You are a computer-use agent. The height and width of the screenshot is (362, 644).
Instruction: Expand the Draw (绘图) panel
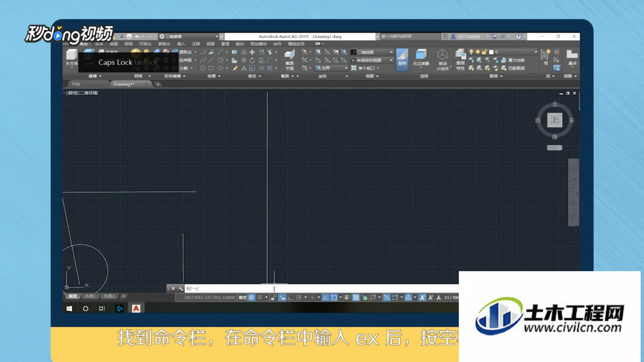(x=214, y=76)
